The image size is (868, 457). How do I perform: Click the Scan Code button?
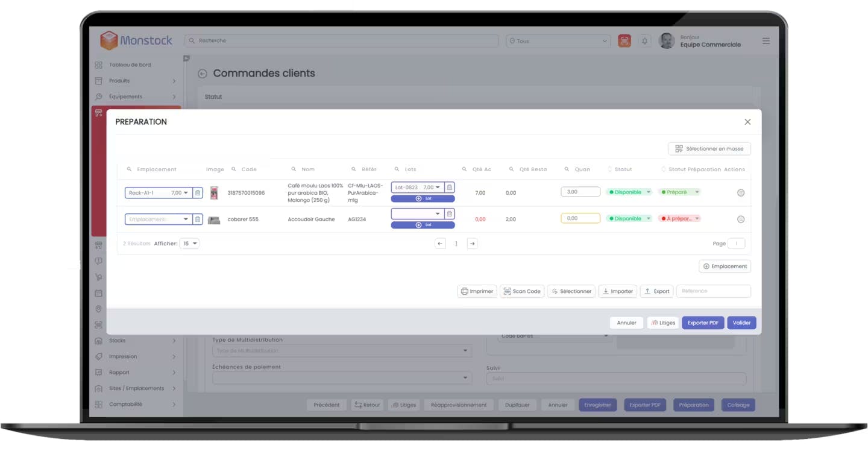[x=522, y=291]
